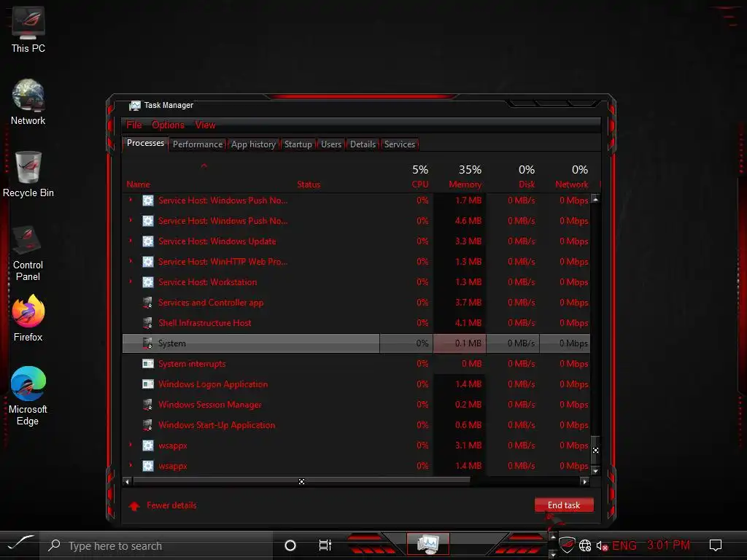Switch to the App history tab

pyautogui.click(x=253, y=144)
